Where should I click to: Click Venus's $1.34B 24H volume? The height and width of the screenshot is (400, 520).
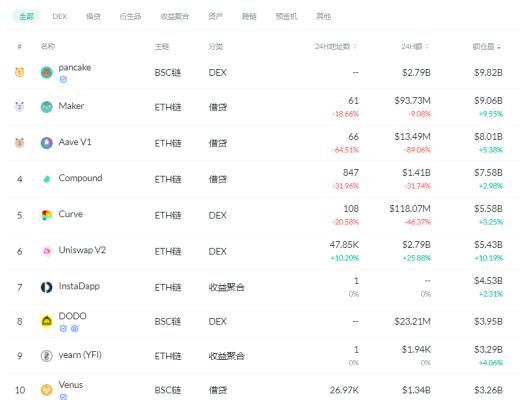click(x=416, y=390)
